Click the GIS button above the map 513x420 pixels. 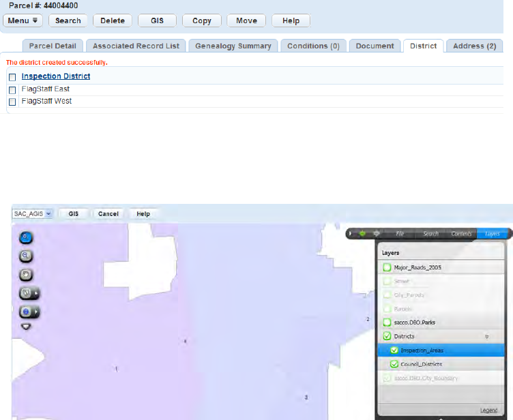click(x=73, y=213)
